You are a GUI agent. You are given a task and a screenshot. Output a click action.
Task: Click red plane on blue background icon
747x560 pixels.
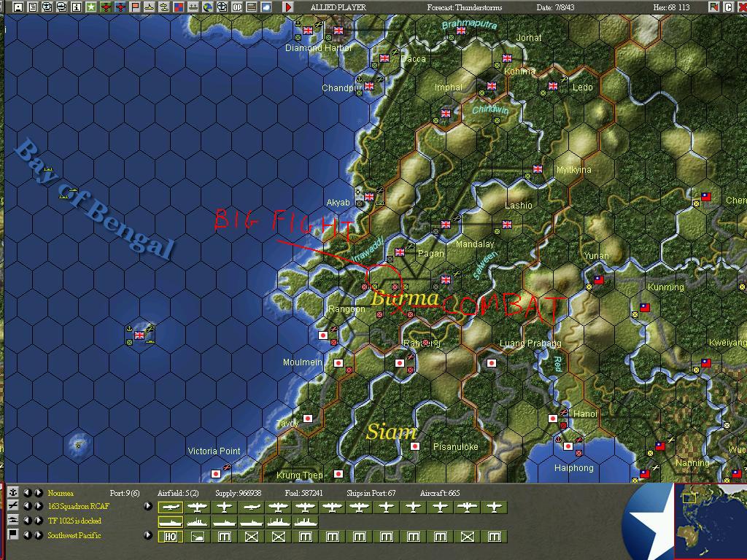[x=120, y=7]
